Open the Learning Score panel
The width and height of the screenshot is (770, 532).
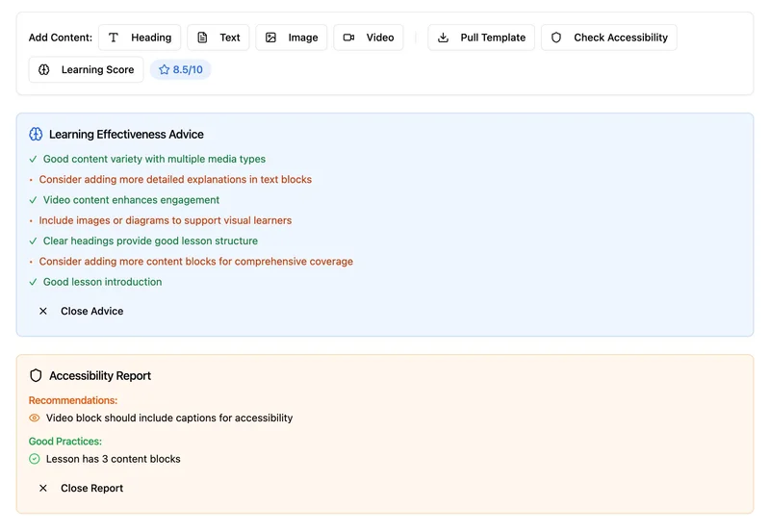(86, 69)
